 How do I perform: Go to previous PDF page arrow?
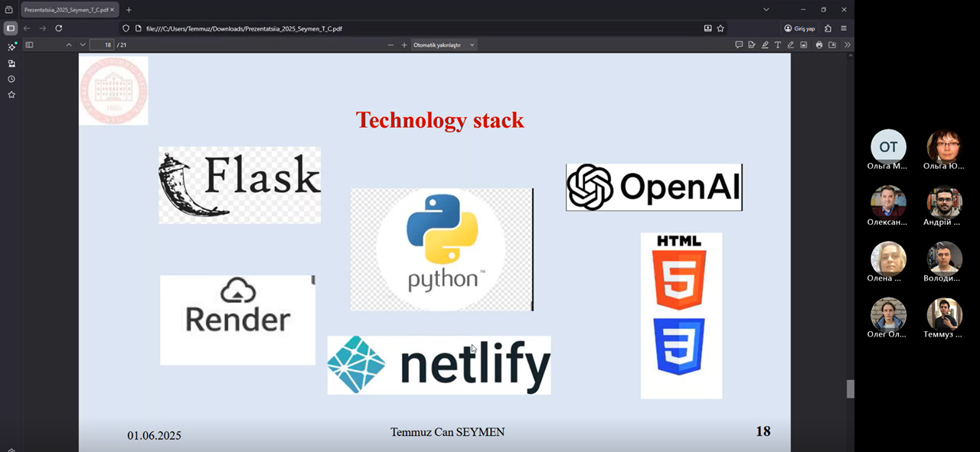(69, 45)
